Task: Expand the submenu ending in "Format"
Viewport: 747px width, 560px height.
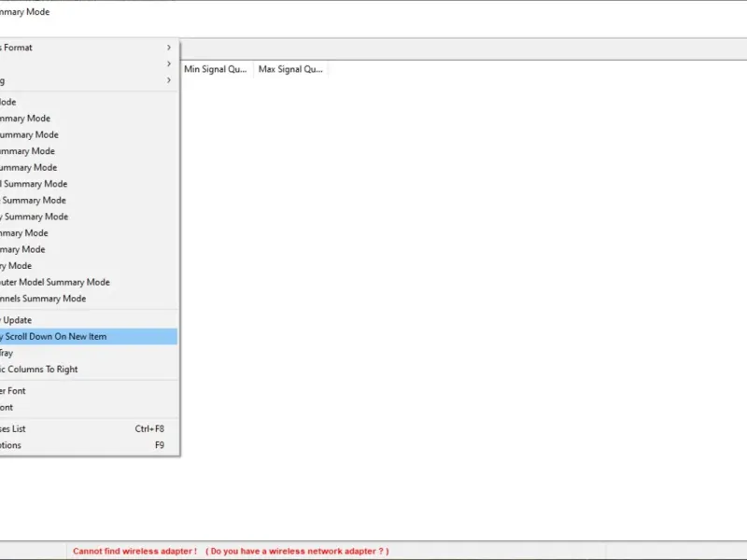Action: coord(89,48)
